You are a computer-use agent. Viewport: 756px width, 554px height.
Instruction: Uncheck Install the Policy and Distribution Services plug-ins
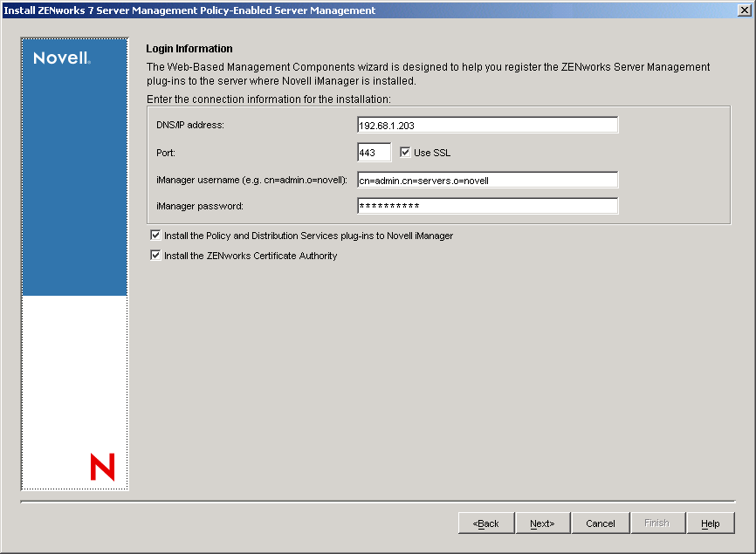pyautogui.click(x=155, y=234)
